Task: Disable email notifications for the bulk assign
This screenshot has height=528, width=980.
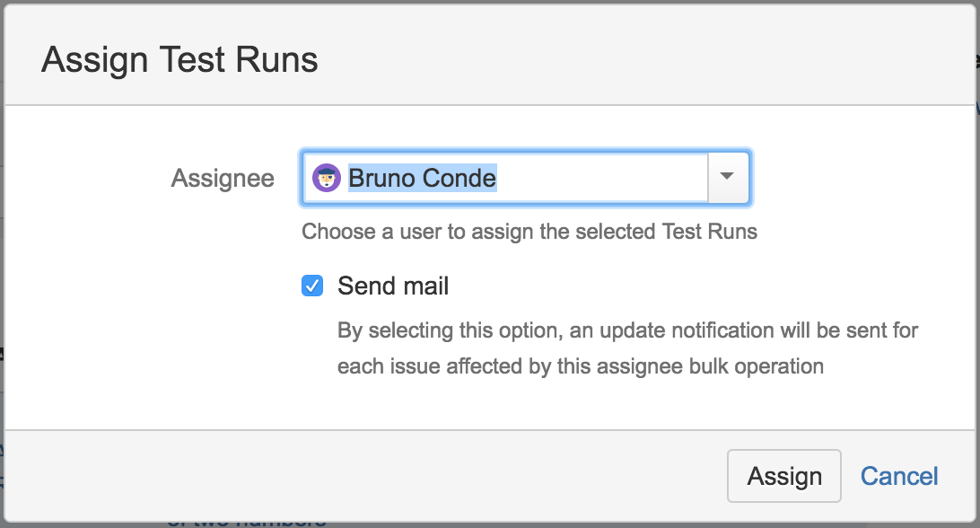Action: [312, 286]
